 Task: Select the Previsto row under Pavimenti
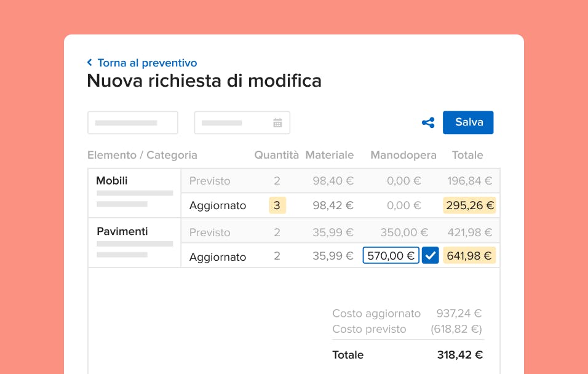pos(210,233)
